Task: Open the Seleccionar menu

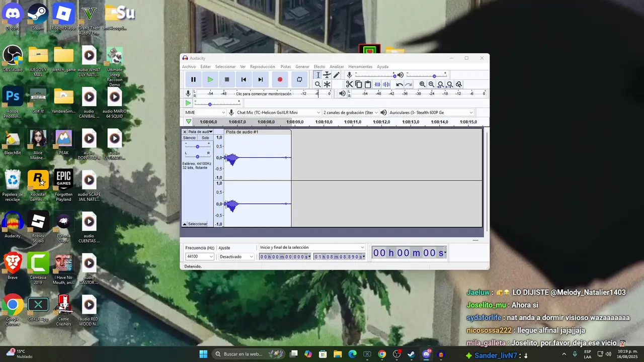Action: tap(225, 66)
